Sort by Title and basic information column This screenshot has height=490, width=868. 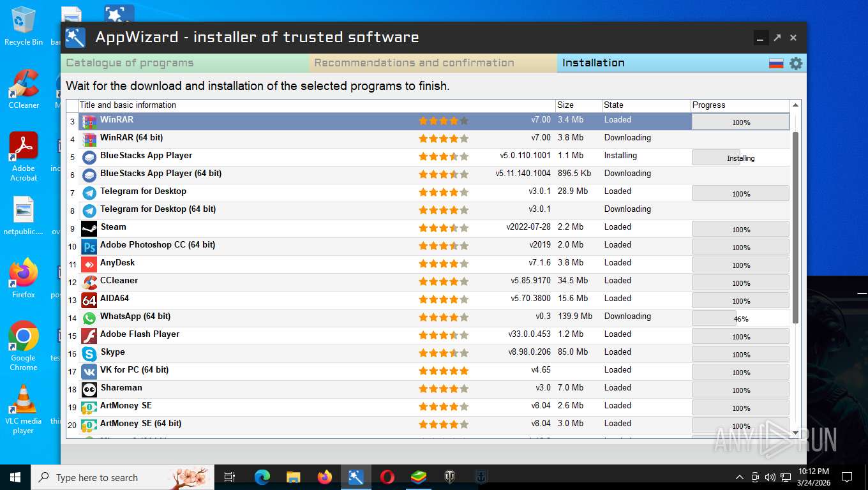point(317,105)
